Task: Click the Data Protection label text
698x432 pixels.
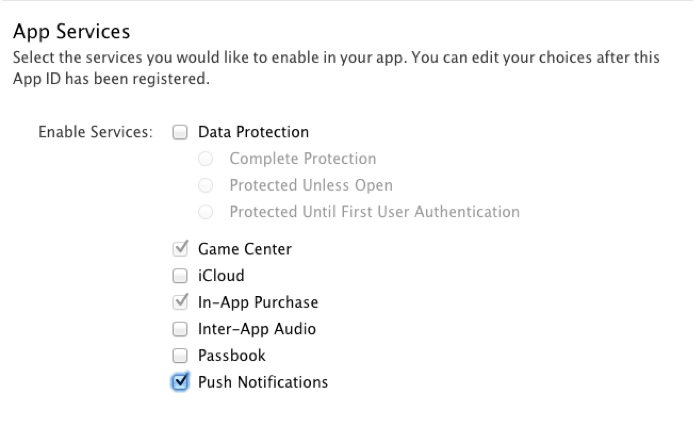Action: click(253, 132)
